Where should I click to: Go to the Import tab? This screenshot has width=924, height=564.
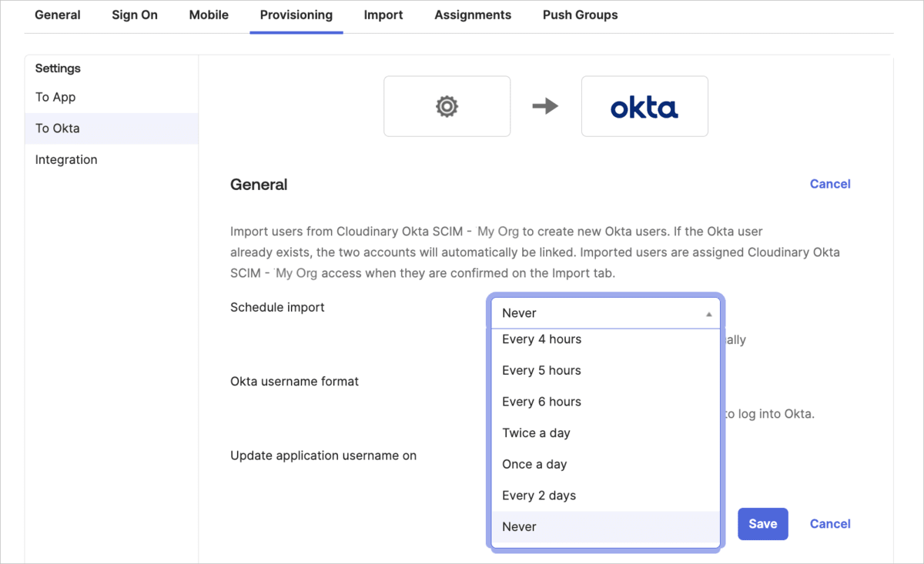point(383,15)
